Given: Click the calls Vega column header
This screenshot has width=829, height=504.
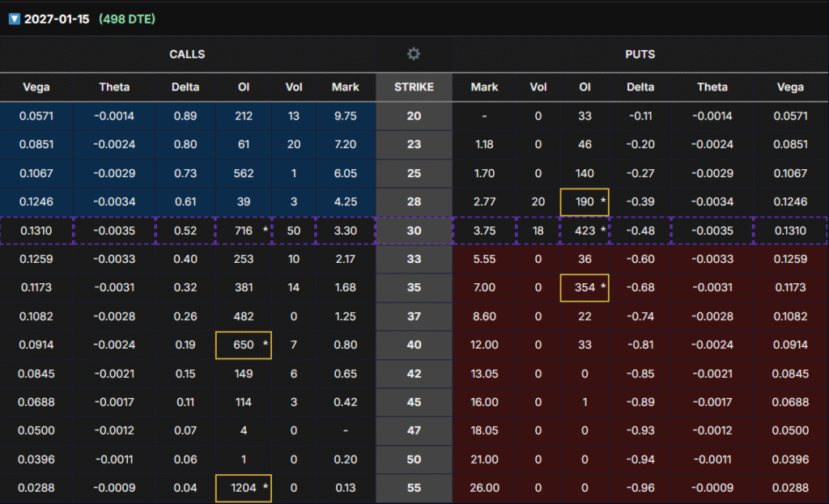Looking at the screenshot, I should [x=36, y=87].
